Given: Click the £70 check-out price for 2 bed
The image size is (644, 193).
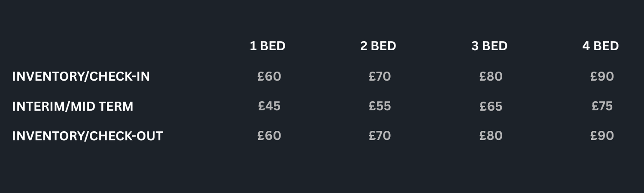Looking at the screenshot, I should [380, 136].
